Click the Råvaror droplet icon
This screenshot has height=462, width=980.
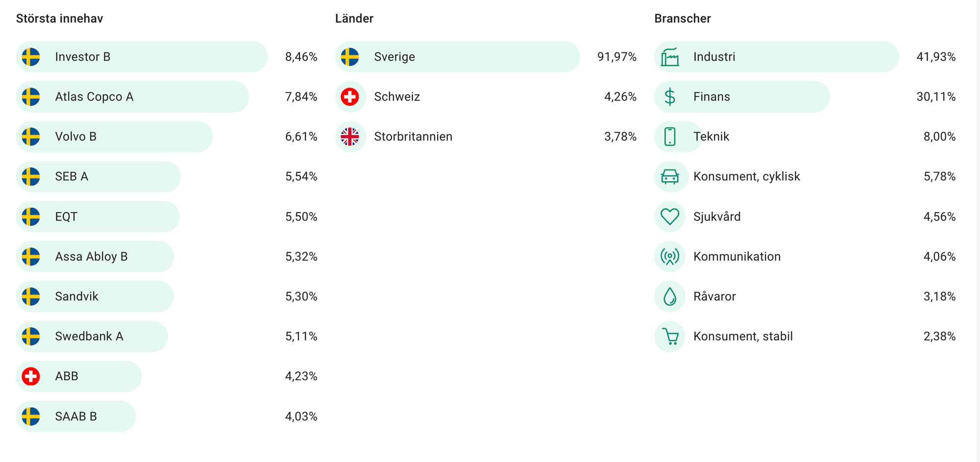click(x=669, y=296)
